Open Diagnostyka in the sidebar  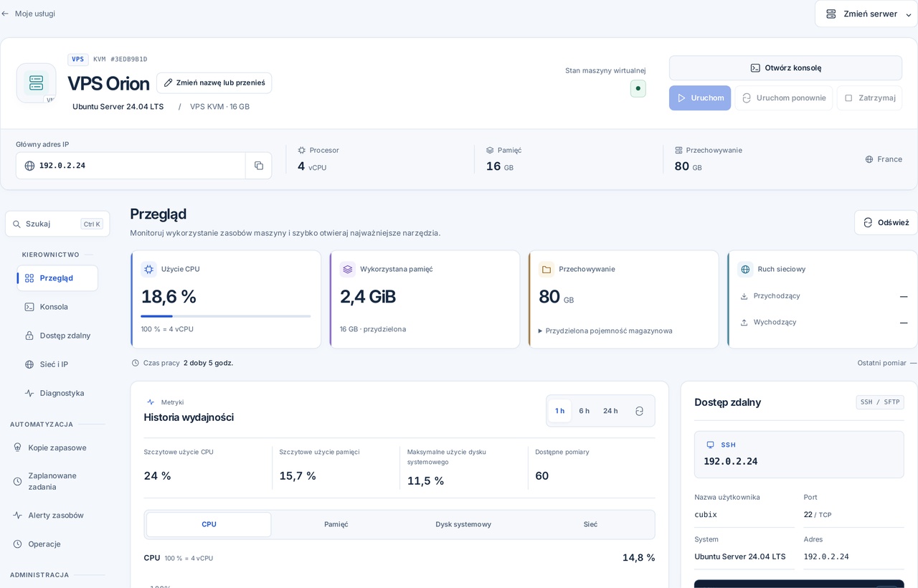pyautogui.click(x=57, y=393)
